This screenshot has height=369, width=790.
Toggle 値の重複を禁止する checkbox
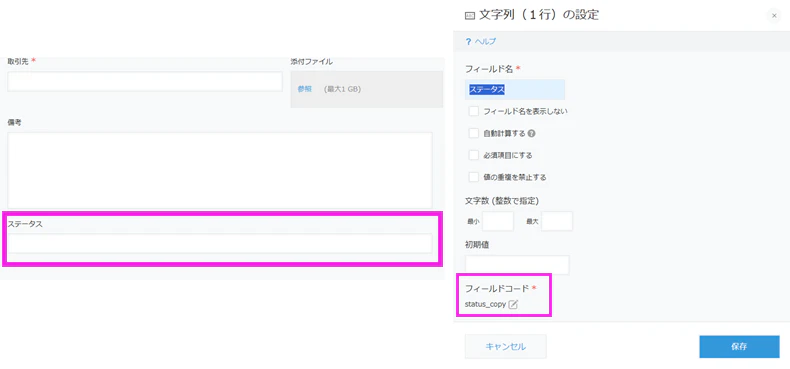point(473,177)
